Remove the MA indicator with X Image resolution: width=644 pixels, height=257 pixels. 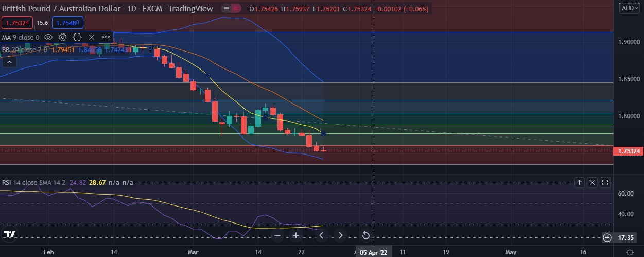point(92,37)
